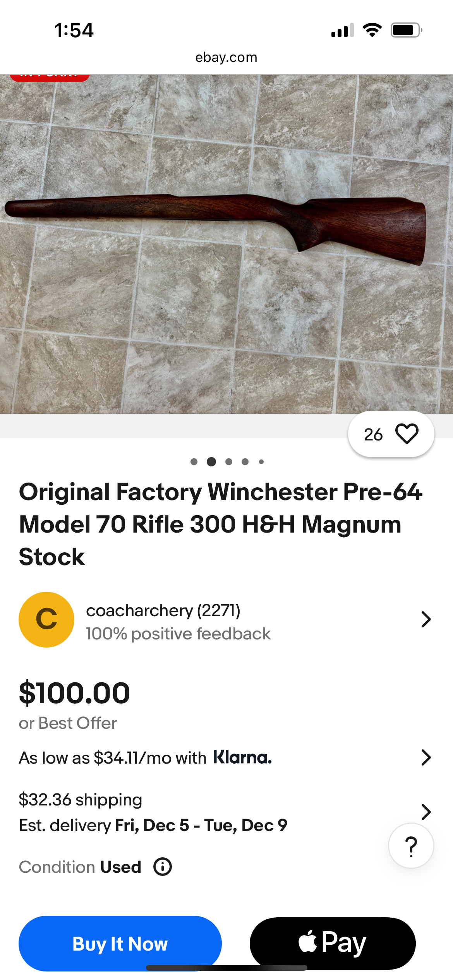Screen dimensions: 453x980
Task: Pay with the Apple Pay button
Action: tap(333, 943)
